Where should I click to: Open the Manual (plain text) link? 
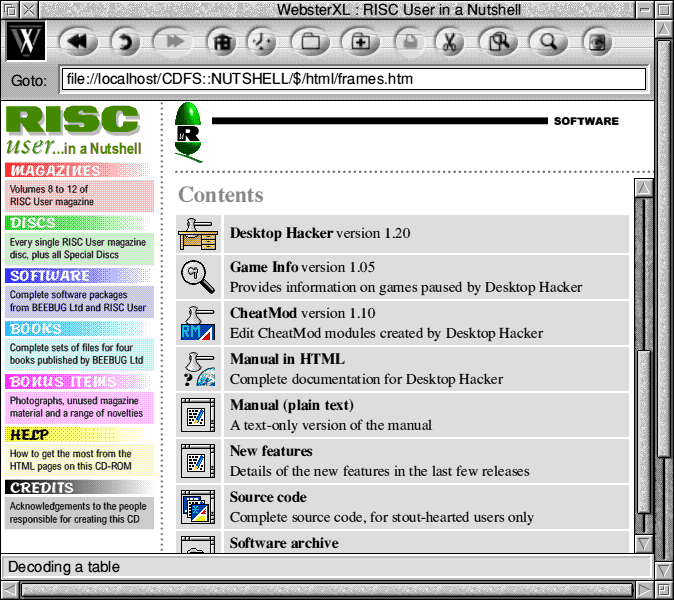pyautogui.click(x=292, y=405)
